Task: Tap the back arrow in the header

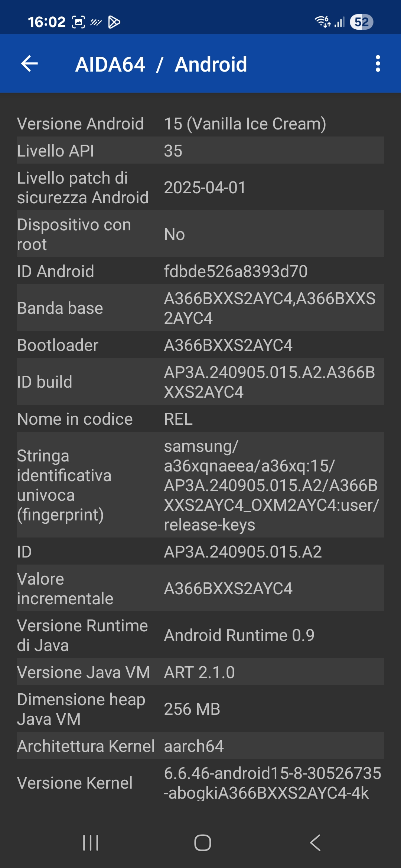Action: tap(29, 64)
